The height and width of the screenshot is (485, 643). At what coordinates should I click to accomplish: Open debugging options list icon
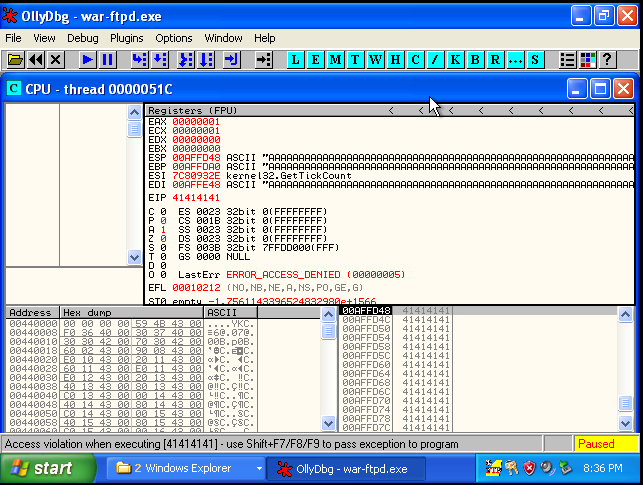coord(568,60)
